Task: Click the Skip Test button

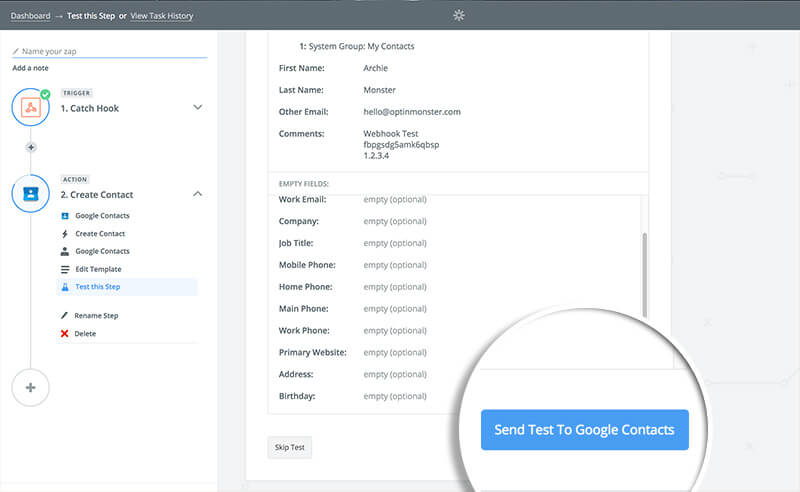Action: [289, 447]
